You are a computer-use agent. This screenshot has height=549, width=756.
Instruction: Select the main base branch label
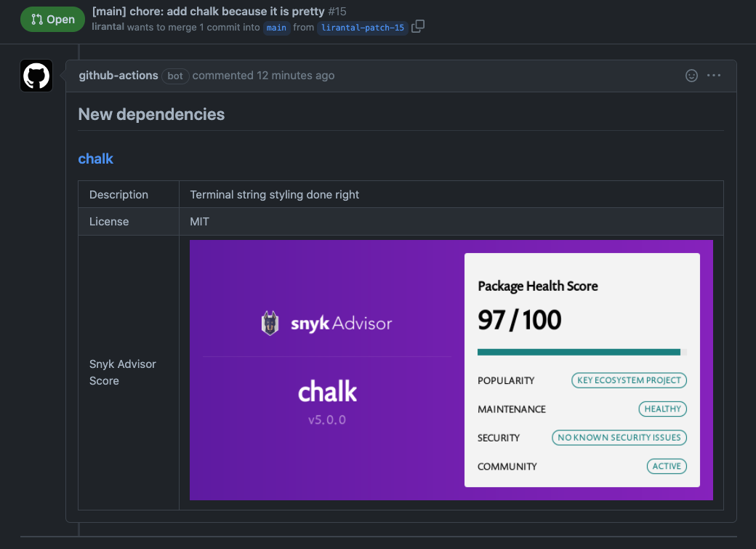tap(276, 28)
